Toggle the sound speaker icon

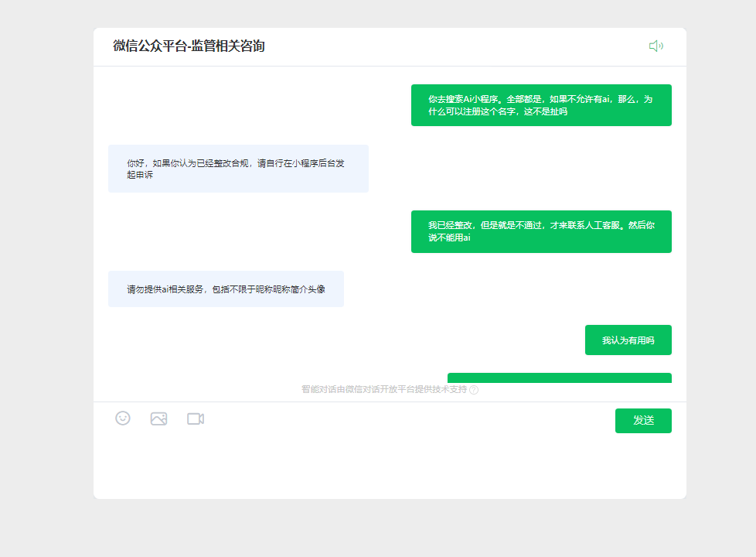point(656,46)
